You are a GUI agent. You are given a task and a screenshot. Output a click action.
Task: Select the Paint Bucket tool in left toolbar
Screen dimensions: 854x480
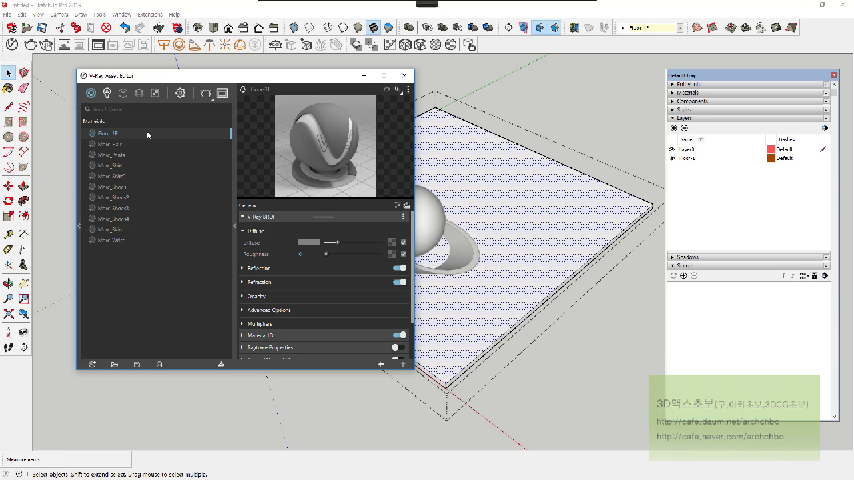click(8, 88)
